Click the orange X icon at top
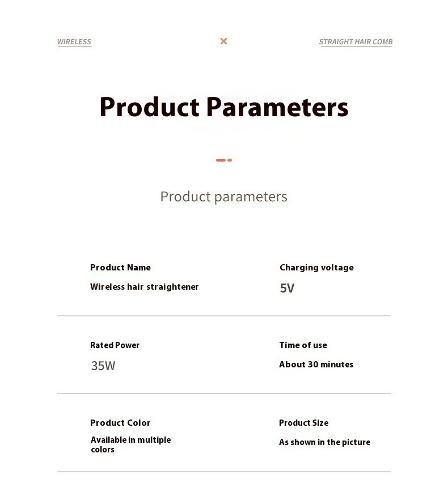448x487 pixels. pos(223,41)
